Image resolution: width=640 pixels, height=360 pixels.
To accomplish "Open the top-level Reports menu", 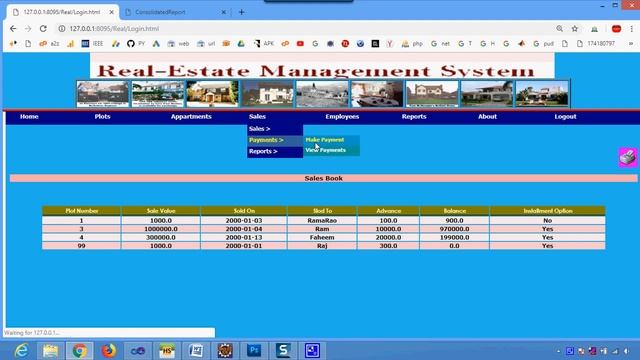I will click(x=414, y=117).
